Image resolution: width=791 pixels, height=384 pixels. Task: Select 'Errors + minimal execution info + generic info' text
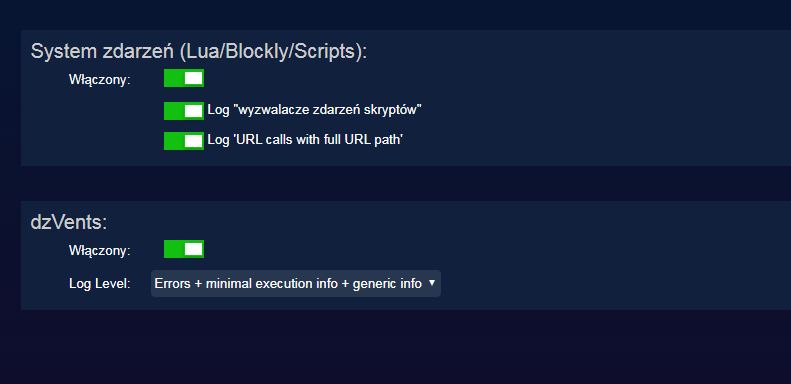click(288, 284)
